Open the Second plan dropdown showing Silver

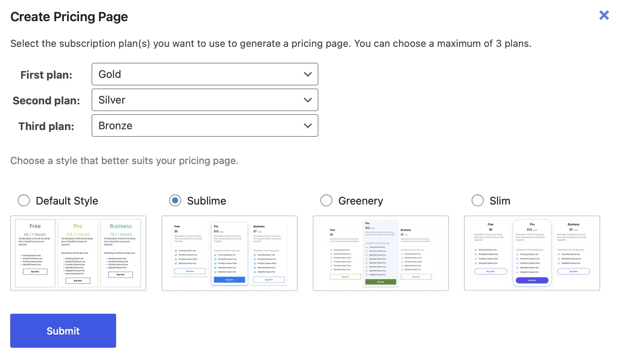point(205,100)
